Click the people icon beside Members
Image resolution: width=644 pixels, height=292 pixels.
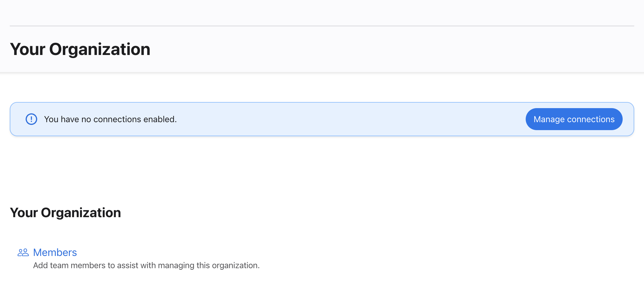(x=23, y=253)
